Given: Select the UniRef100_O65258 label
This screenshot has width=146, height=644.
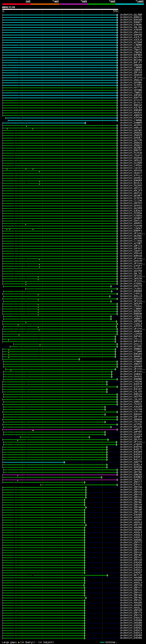Looking at the screenshot, I should pyautogui.click(x=131, y=278).
